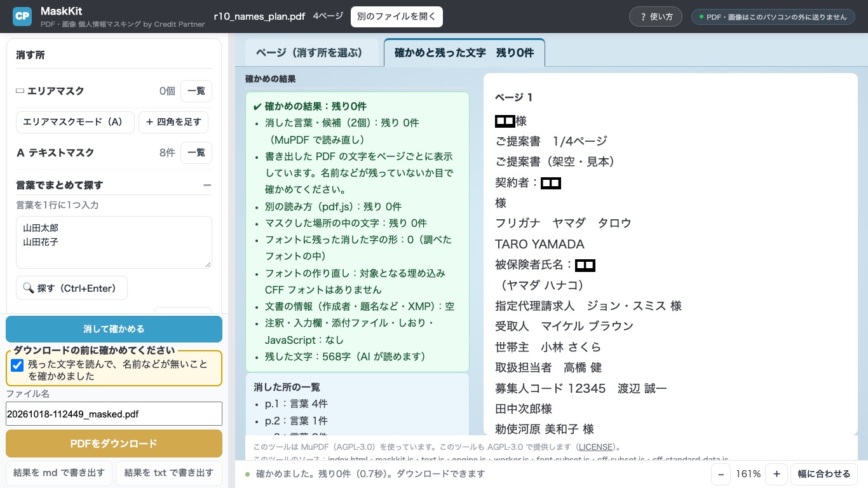Click ページ 1 heading in preview
This screenshot has width=868, height=488.
tap(513, 97)
